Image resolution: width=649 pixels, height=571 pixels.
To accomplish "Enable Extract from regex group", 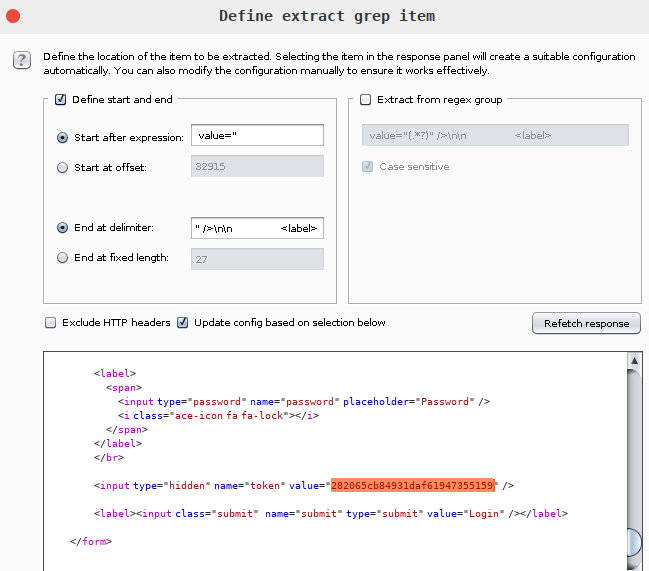I will point(365,100).
